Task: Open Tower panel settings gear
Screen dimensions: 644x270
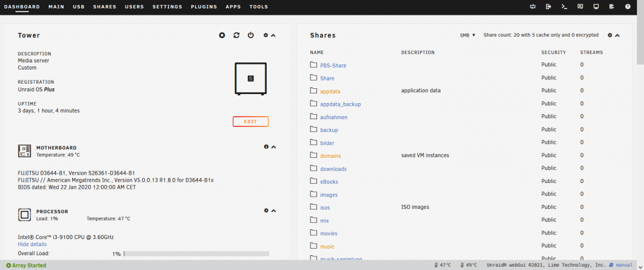Action: [x=266, y=35]
